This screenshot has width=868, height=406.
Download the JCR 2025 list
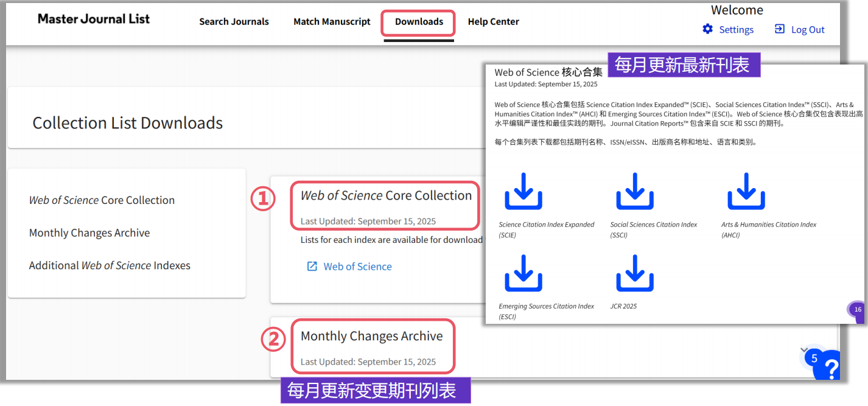635,273
